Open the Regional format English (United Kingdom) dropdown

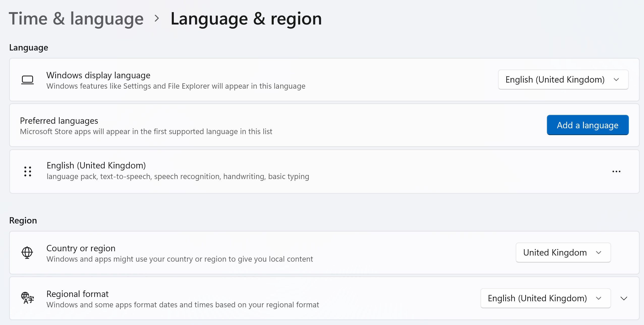coord(545,298)
